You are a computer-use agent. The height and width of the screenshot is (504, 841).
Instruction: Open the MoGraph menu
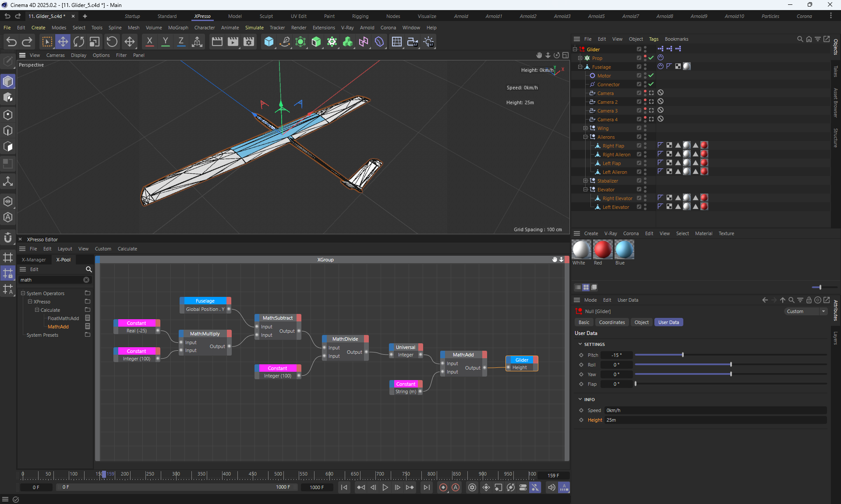[x=178, y=28]
